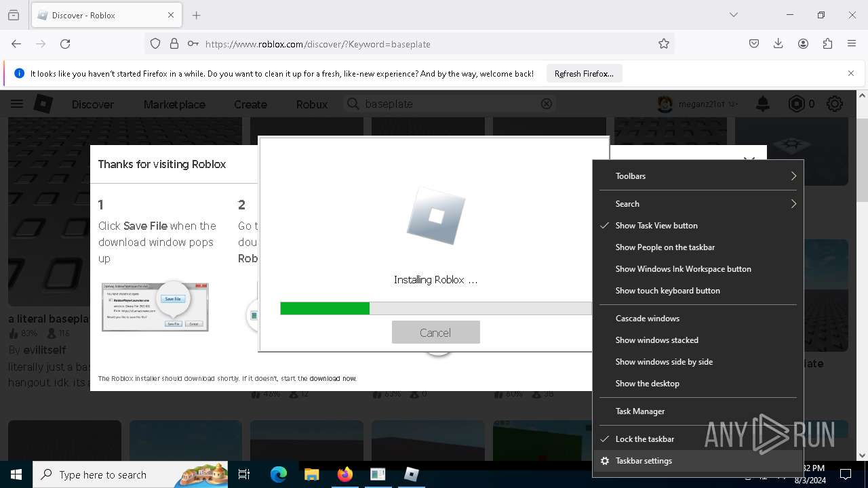This screenshot has height=488, width=868.
Task: Cancel the Roblox installation
Action: pos(435,332)
